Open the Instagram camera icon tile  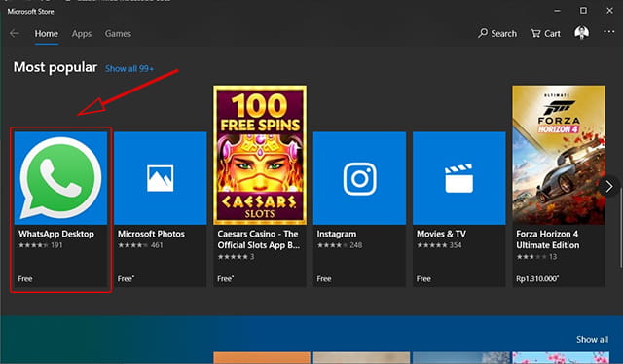359,178
